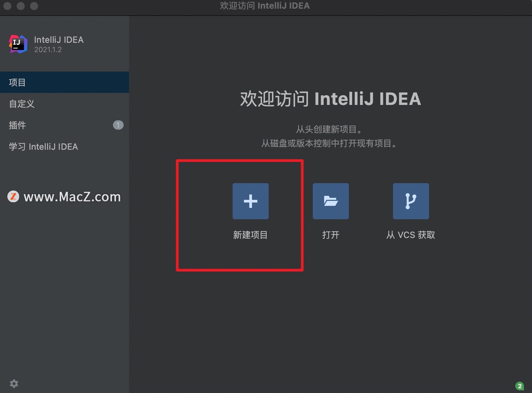Click the Open folder icon
This screenshot has height=393, width=532.
point(331,201)
